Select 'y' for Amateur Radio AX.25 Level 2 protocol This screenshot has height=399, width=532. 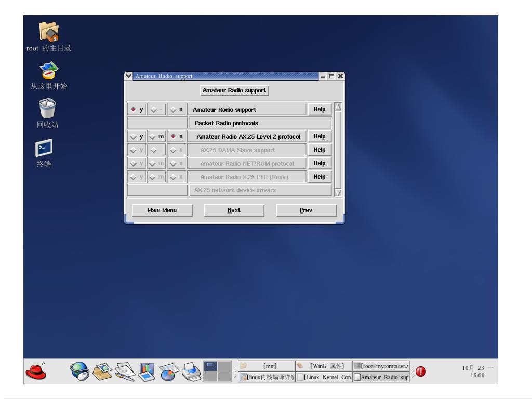(x=137, y=137)
